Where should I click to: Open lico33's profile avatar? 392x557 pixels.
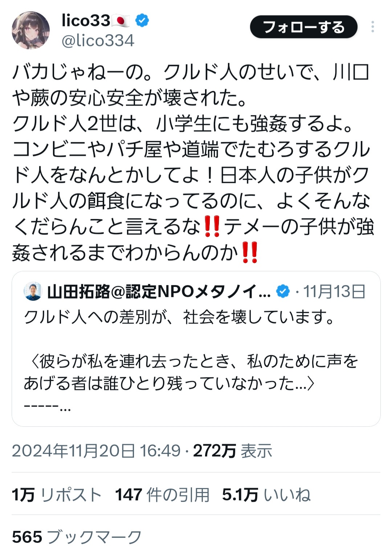pos(30,30)
